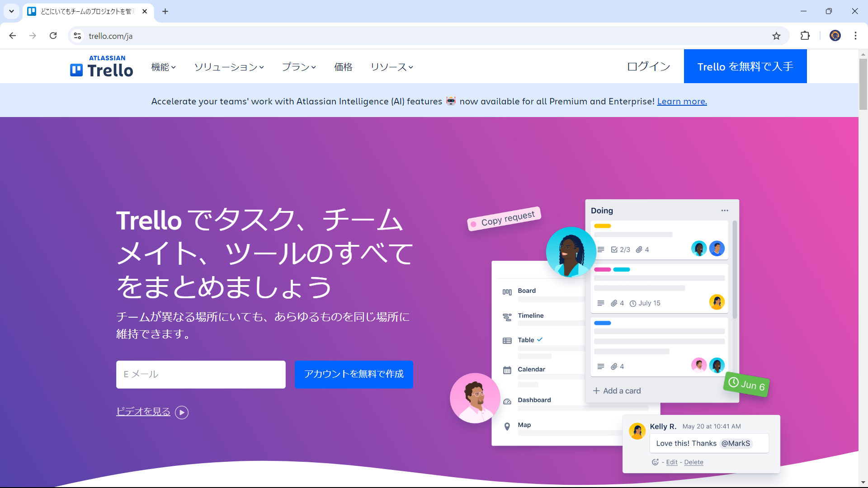Screen dimensions: 868x488
Task: Select Dashboard in the views list
Action: pos(534,400)
